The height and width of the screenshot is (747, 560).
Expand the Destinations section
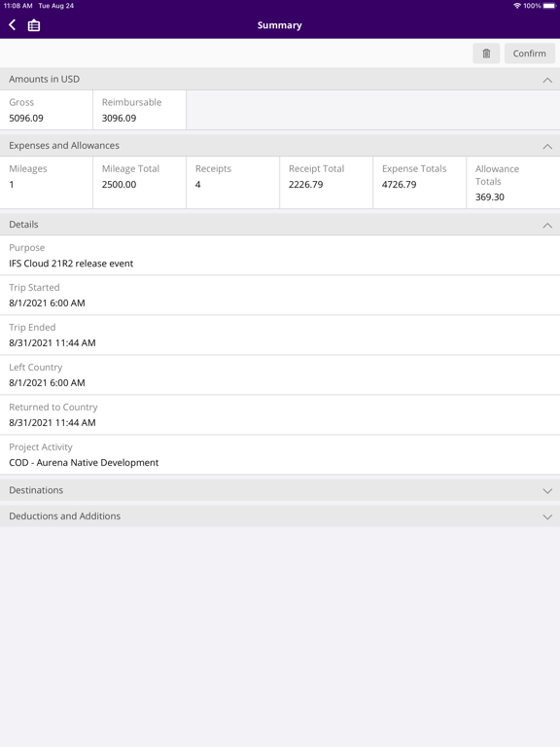pos(280,490)
